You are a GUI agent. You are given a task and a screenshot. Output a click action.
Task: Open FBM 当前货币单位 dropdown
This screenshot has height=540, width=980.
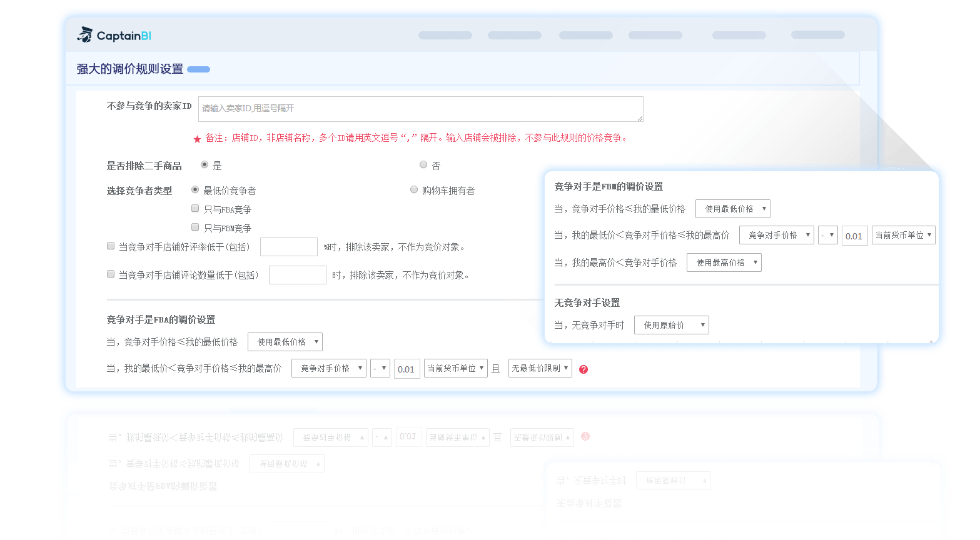click(x=904, y=235)
